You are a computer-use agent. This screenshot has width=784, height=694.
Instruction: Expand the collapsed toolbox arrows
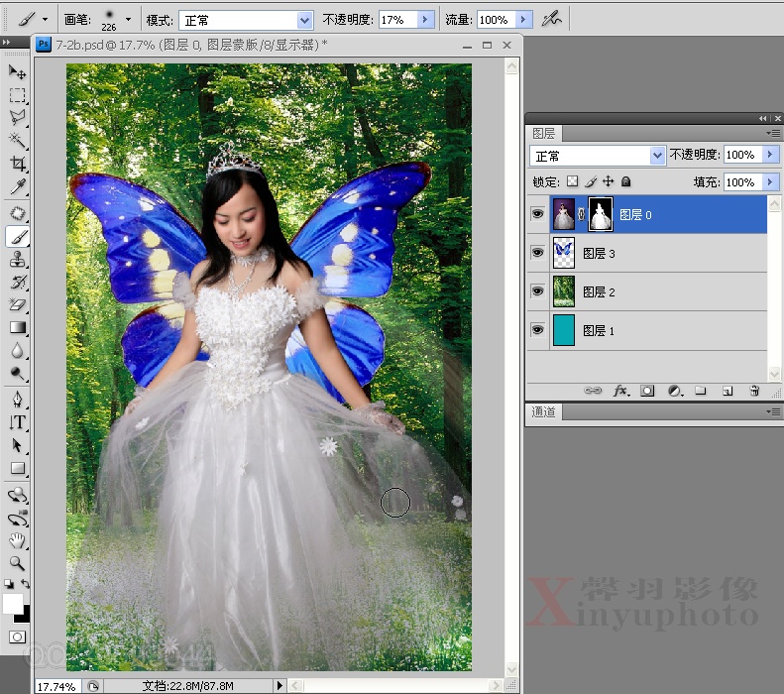(6, 43)
